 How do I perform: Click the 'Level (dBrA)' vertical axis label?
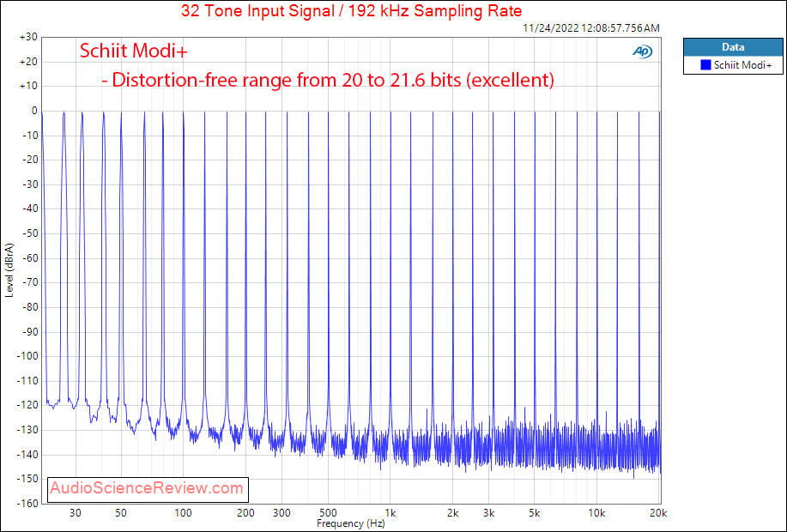[x=9, y=270]
